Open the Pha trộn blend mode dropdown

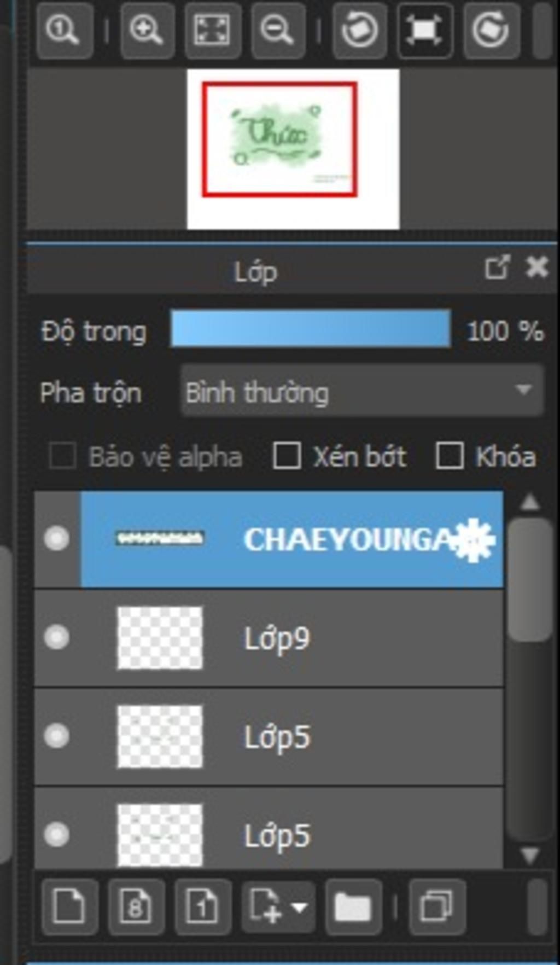(x=362, y=392)
